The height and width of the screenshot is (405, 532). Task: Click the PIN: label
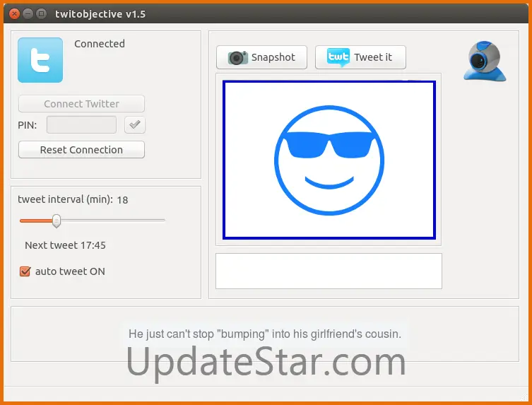pos(27,125)
